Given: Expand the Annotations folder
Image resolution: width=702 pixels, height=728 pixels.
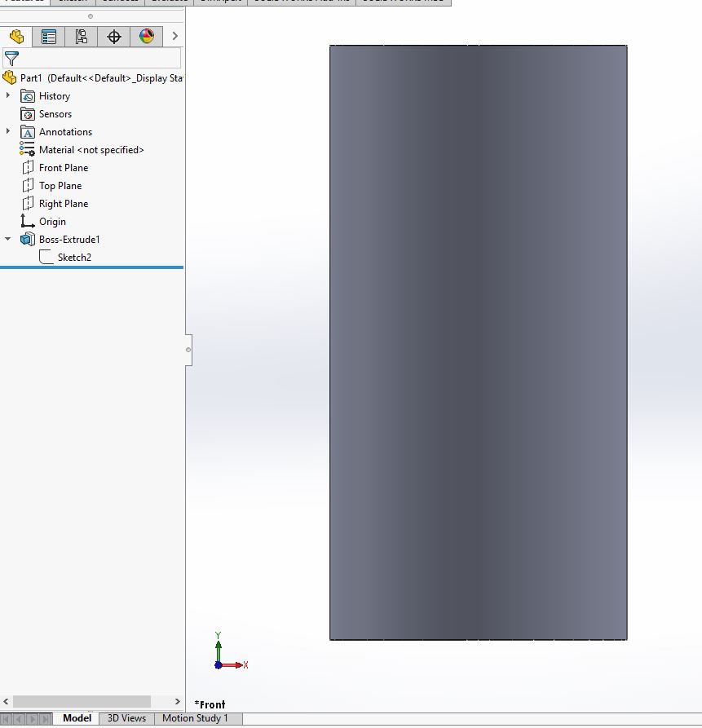Looking at the screenshot, I should (8, 131).
